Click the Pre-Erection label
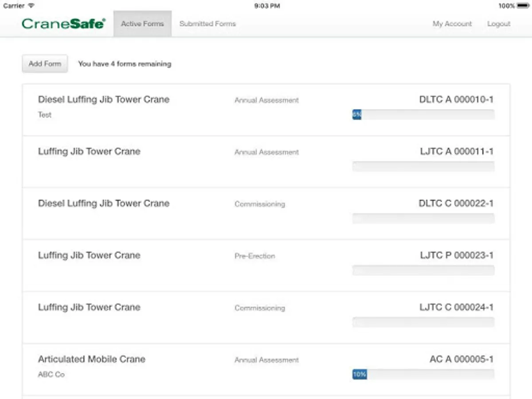 [254, 256]
